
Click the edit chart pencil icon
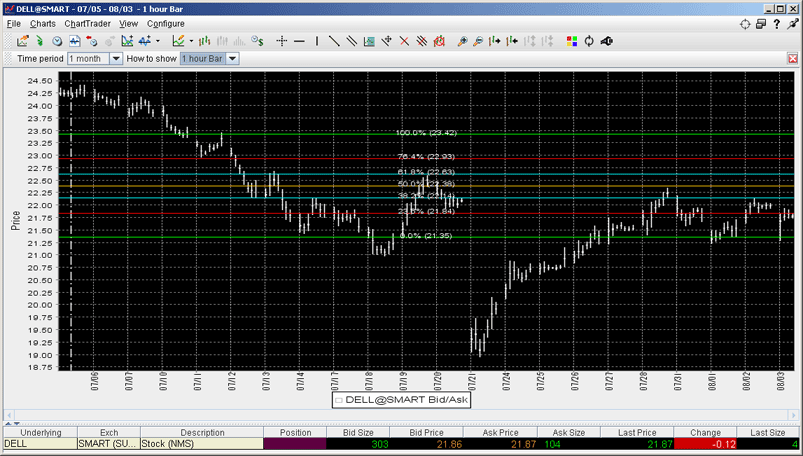click(x=178, y=41)
